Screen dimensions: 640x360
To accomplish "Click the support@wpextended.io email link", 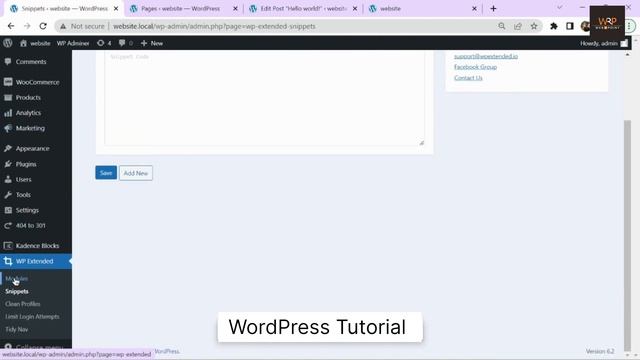I will tap(486, 56).
